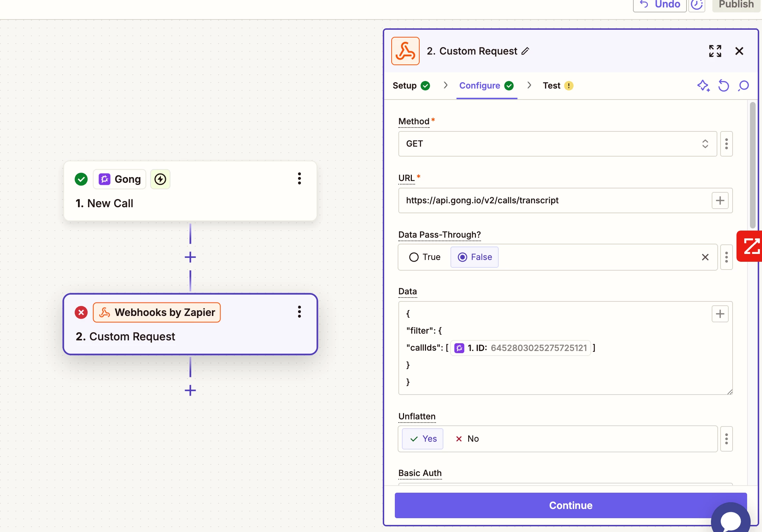Add a step between Gong and Webhooks
The width and height of the screenshot is (762, 532).
coord(190,257)
